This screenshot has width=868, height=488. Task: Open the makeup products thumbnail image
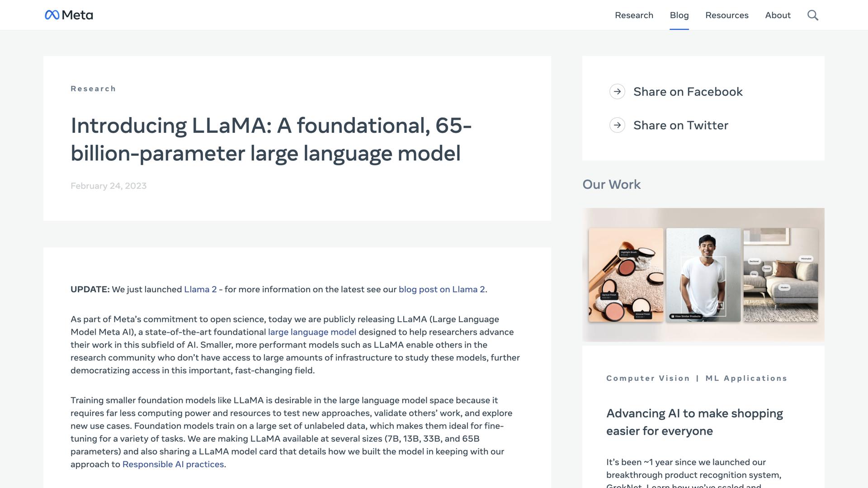pyautogui.click(x=626, y=275)
